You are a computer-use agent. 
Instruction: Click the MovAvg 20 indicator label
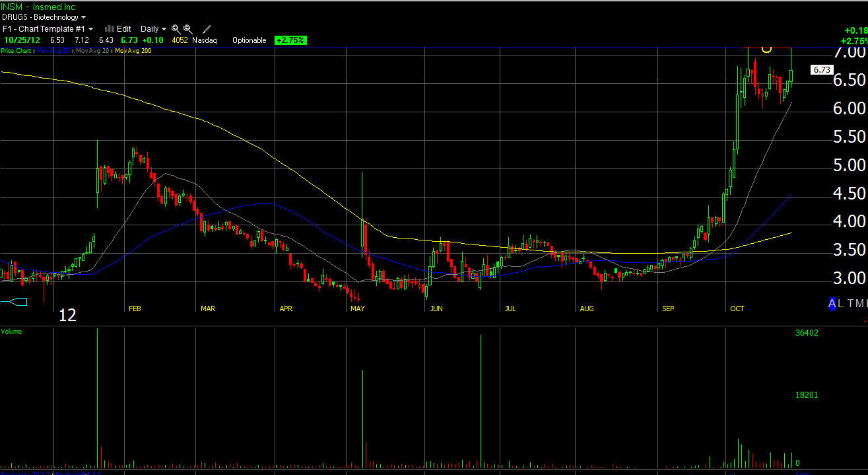point(93,51)
